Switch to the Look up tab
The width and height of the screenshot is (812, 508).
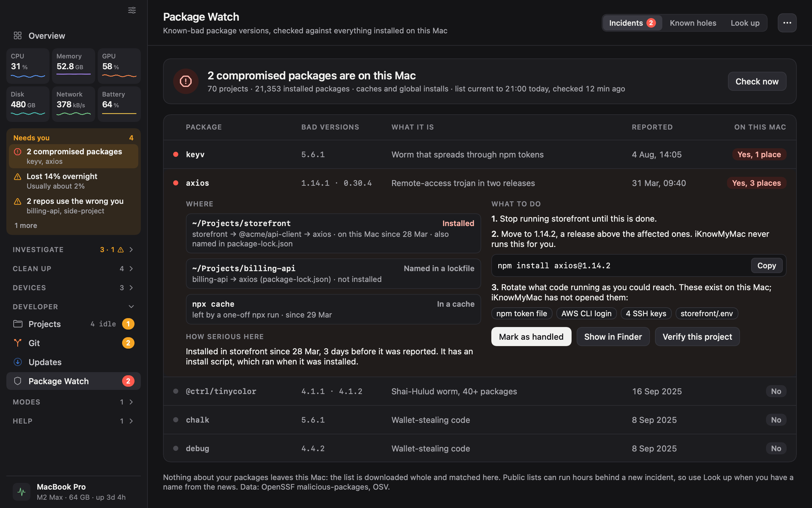click(745, 23)
